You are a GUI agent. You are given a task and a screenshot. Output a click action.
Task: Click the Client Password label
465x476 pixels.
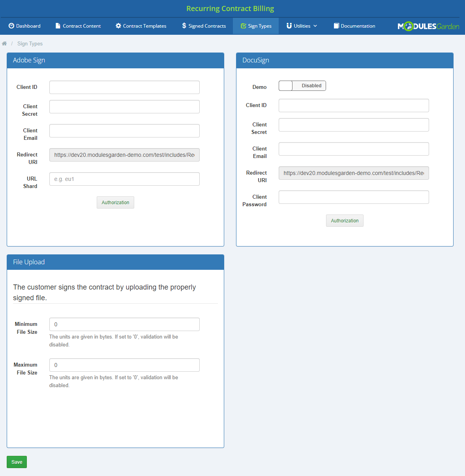pyautogui.click(x=255, y=201)
